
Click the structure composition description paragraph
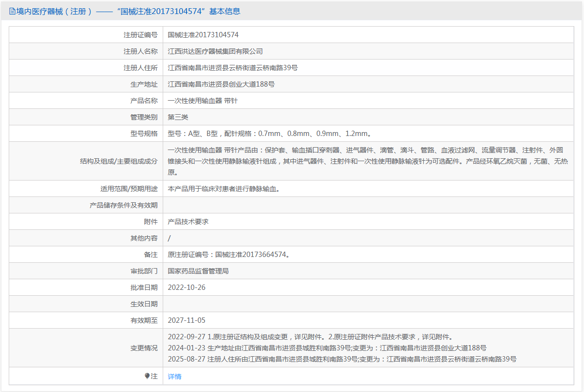[368, 161]
